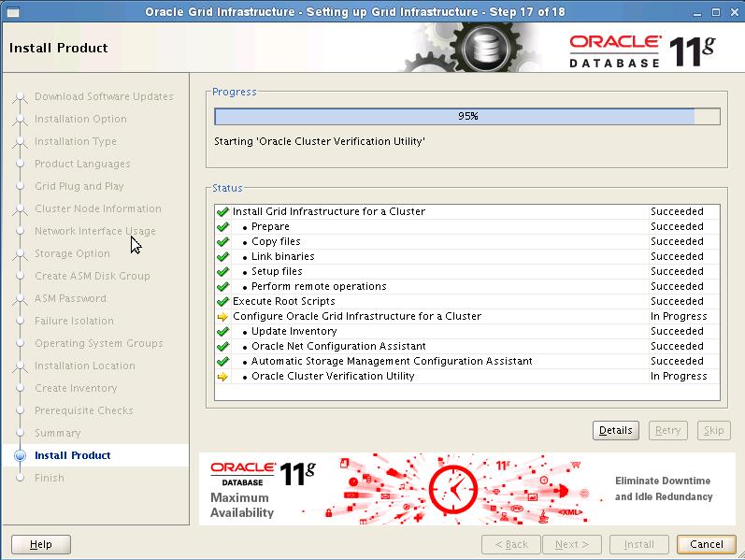
Task: Click the Oracle Net Configuration Assistant row
Action: click(467, 347)
